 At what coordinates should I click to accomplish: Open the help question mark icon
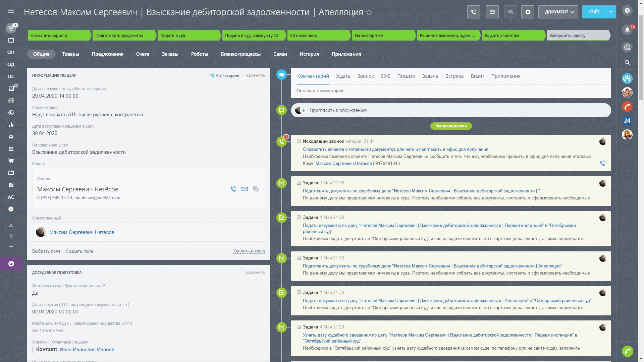pyautogui.click(x=627, y=10)
